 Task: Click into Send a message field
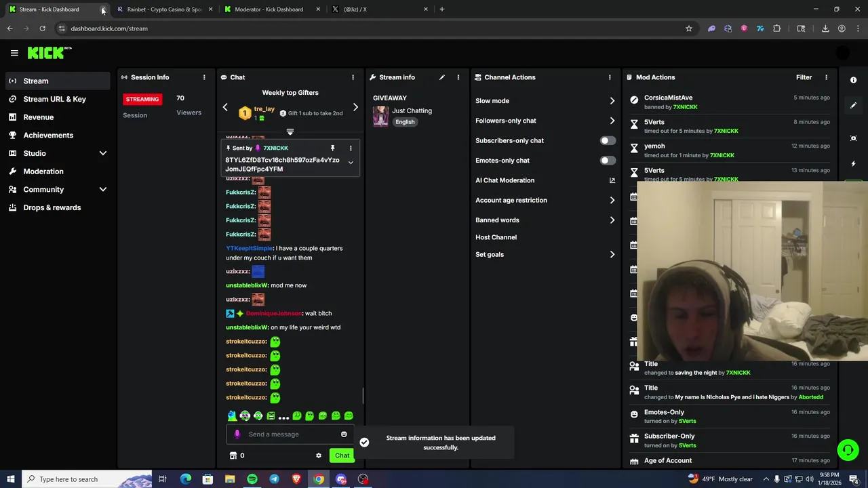(x=292, y=434)
